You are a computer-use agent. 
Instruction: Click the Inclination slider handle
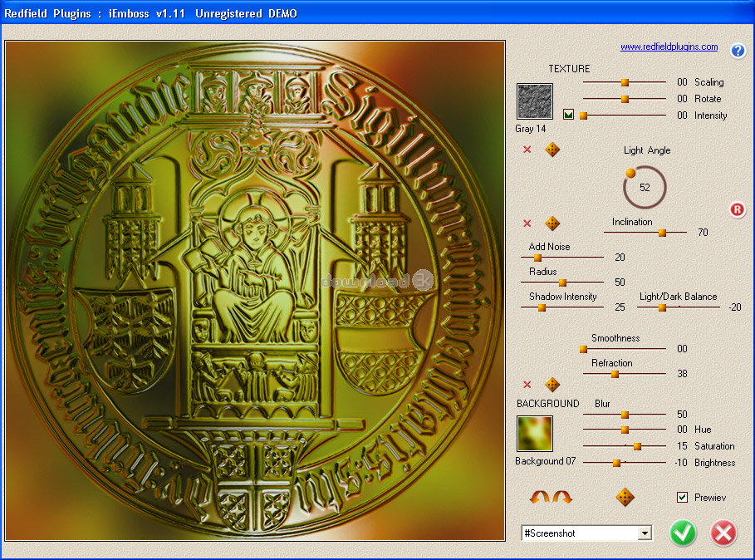point(662,233)
